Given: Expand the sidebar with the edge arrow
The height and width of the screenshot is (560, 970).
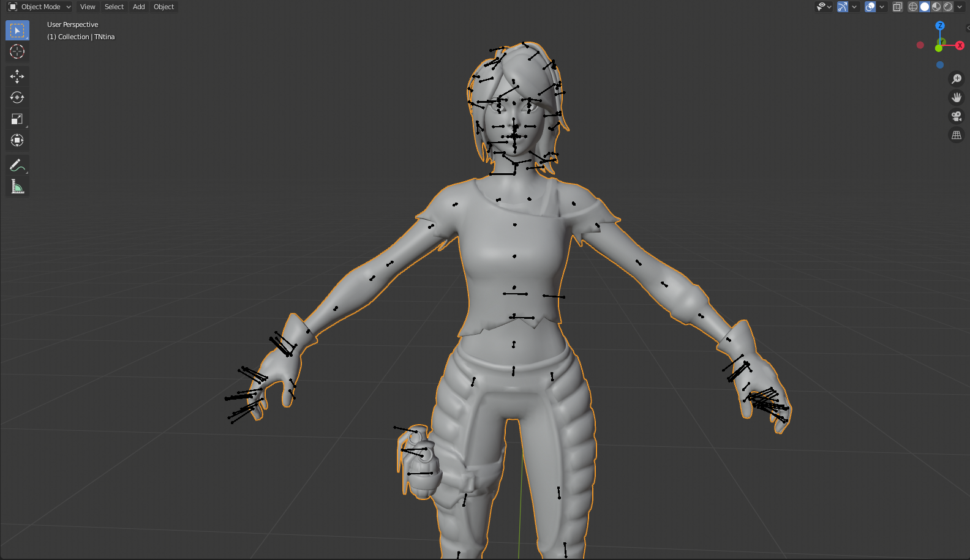Looking at the screenshot, I should click(x=968, y=28).
